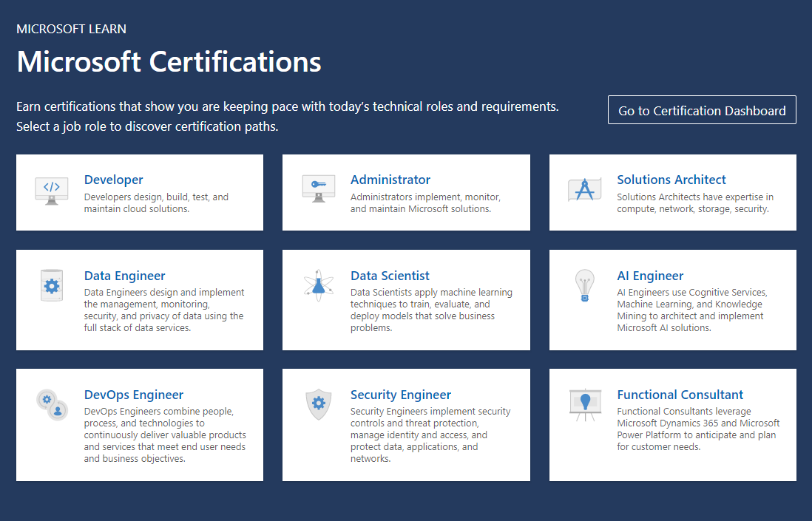The height and width of the screenshot is (521, 812).
Task: Click 'Security Engineers implement security' description
Action: 430,435
